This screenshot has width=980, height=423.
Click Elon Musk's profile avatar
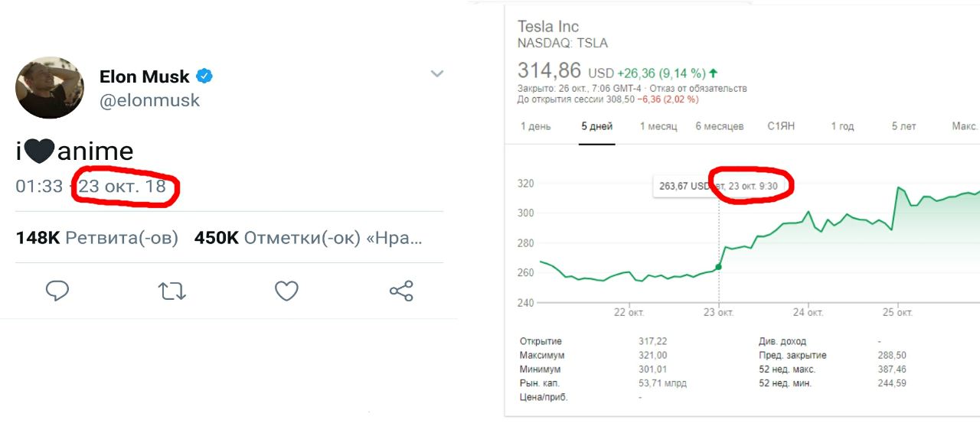tap(50, 87)
